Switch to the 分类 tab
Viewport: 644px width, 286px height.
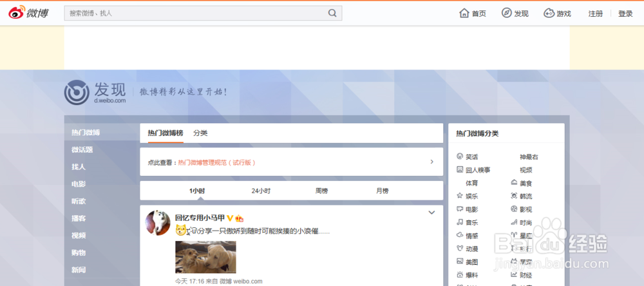tap(200, 133)
